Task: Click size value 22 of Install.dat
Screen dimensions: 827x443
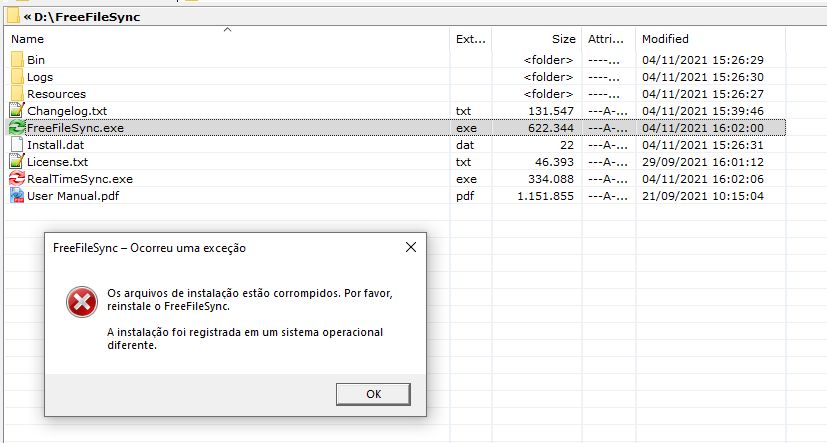Action: (x=567, y=145)
